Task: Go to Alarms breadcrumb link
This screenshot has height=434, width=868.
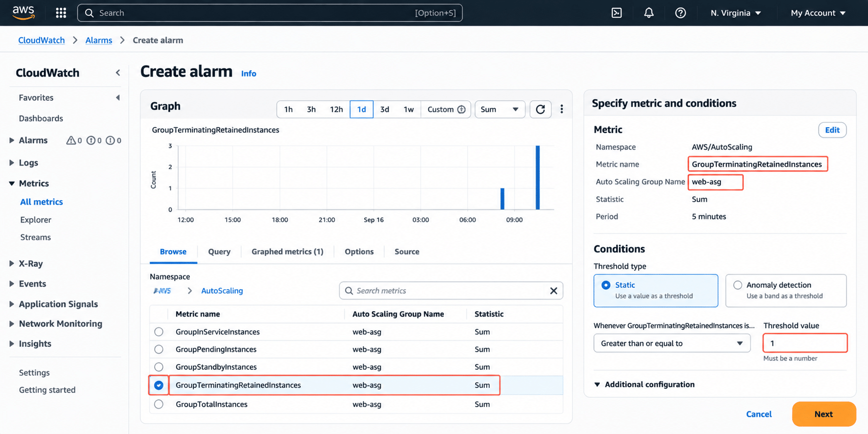Action: pos(99,40)
